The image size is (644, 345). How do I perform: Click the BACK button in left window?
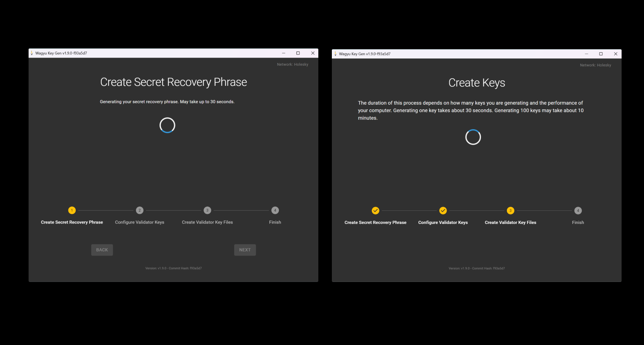tap(102, 250)
